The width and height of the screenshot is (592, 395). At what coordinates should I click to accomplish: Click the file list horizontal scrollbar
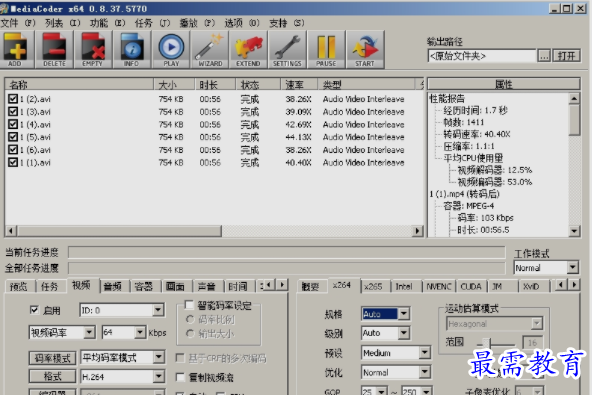214,231
